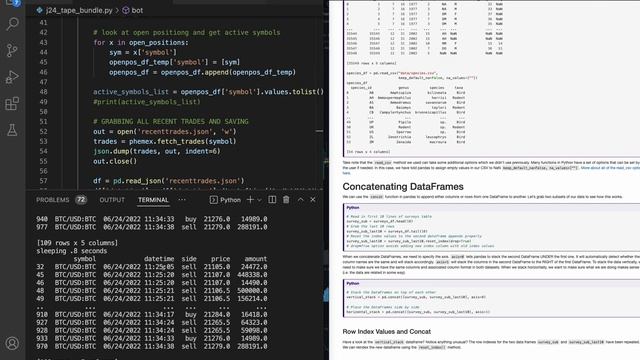This screenshot has height=360, width=640.
Task: Click the 'Concatenating DataFrames' heading in browser
Action: (403, 187)
